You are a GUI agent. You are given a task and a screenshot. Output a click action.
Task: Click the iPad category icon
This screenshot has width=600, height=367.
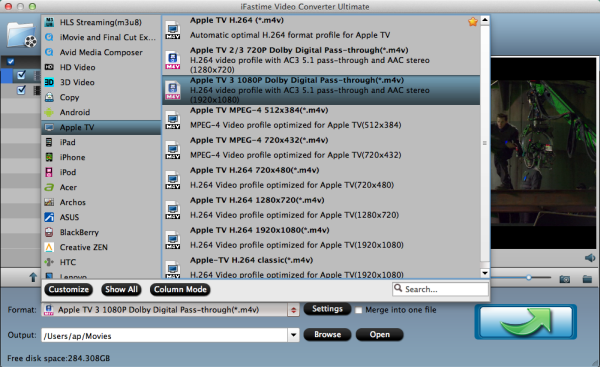coord(49,142)
